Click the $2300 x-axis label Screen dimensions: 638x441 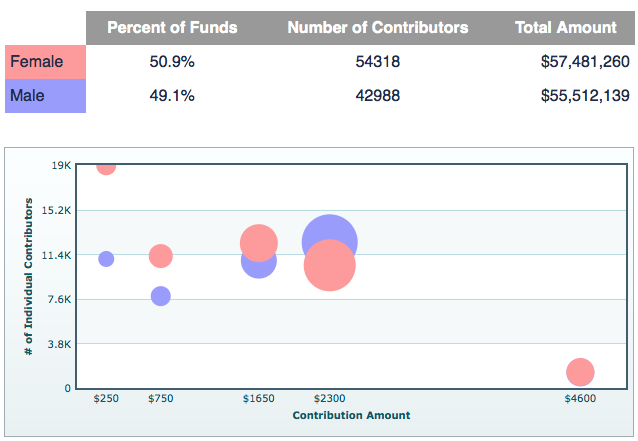(329, 398)
